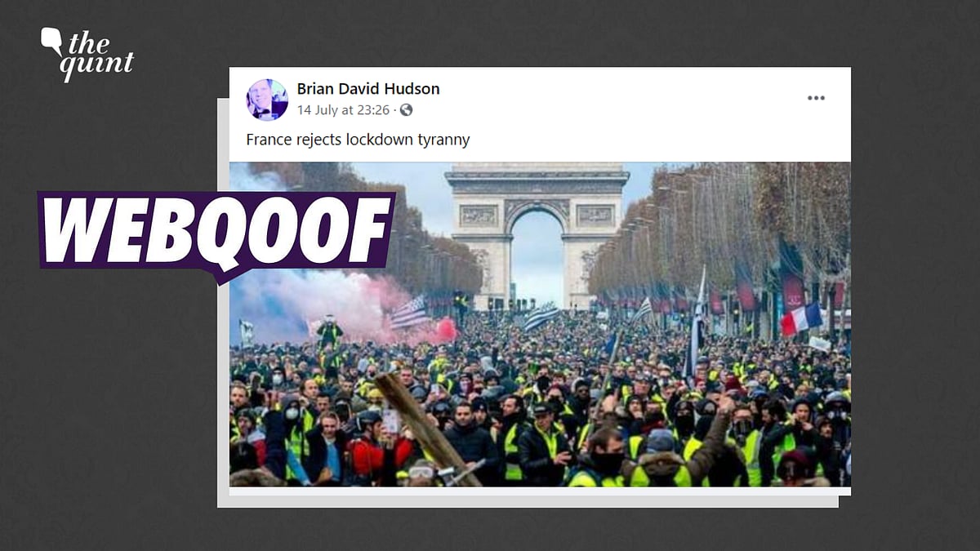Click the American flag in the crowd
Image resolution: width=980 pixels, height=551 pixels.
[408, 313]
